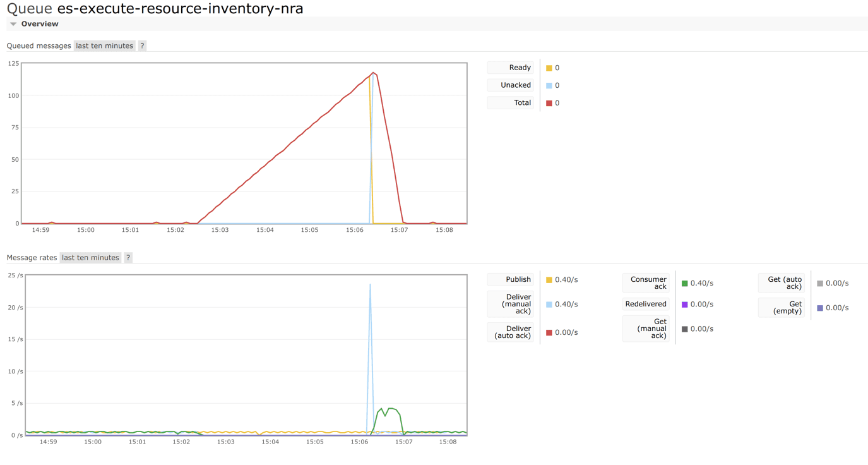Toggle the Ready legend label

(x=511, y=68)
